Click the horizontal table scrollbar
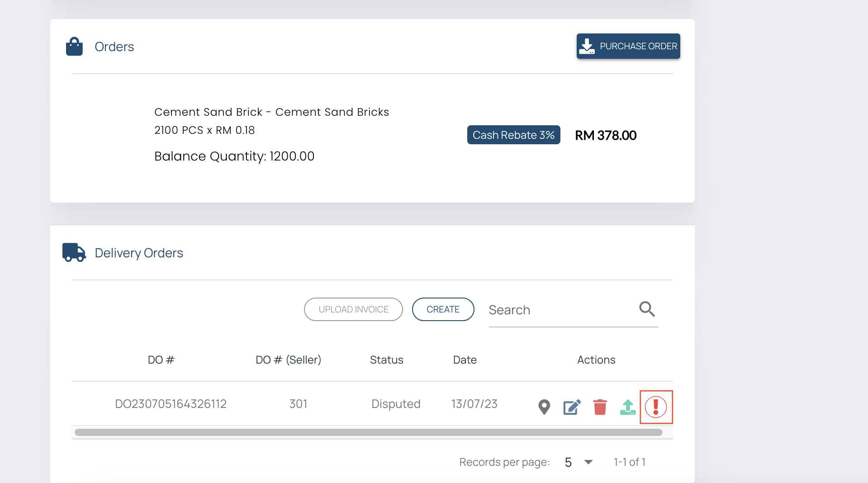This screenshot has height=483, width=868. coord(368,432)
